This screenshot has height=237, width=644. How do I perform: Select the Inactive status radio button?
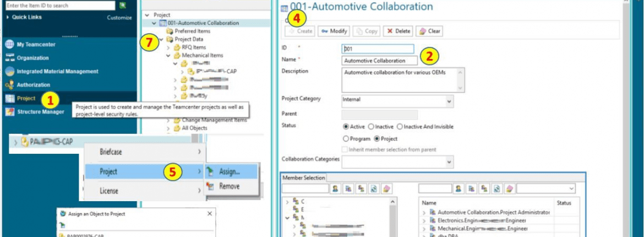coord(371,127)
